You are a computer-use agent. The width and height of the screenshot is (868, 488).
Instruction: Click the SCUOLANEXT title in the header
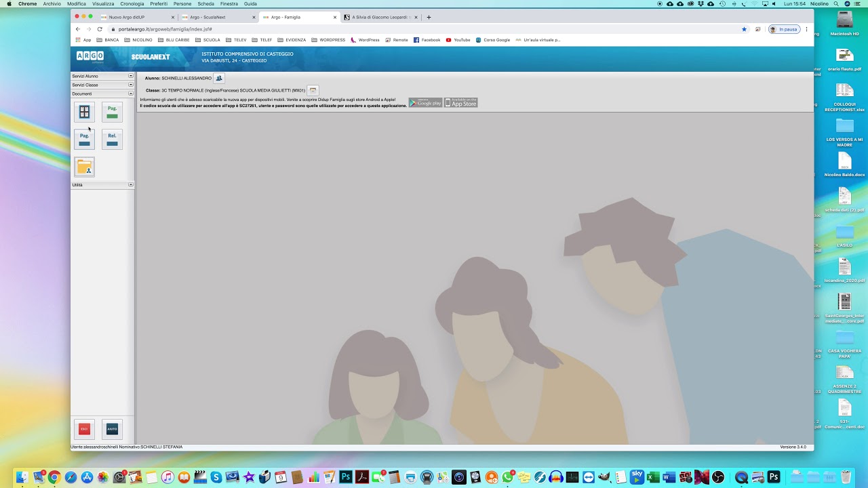click(x=151, y=57)
